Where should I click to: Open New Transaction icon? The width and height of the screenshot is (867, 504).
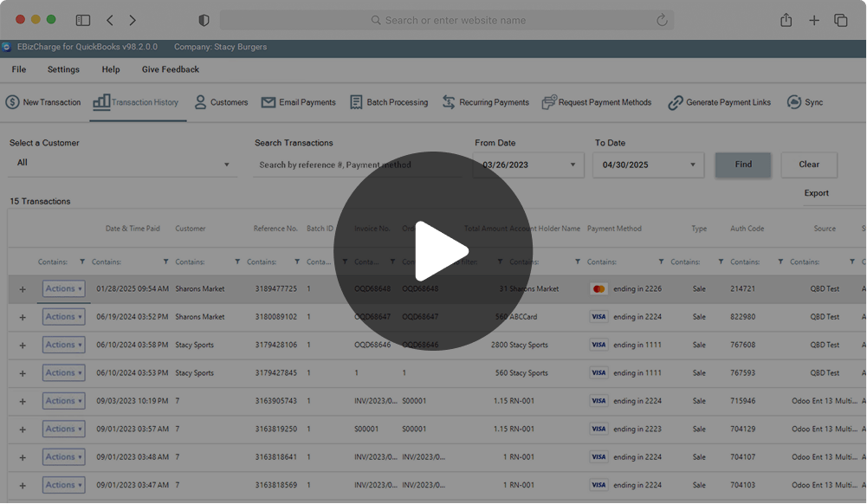pyautogui.click(x=13, y=102)
